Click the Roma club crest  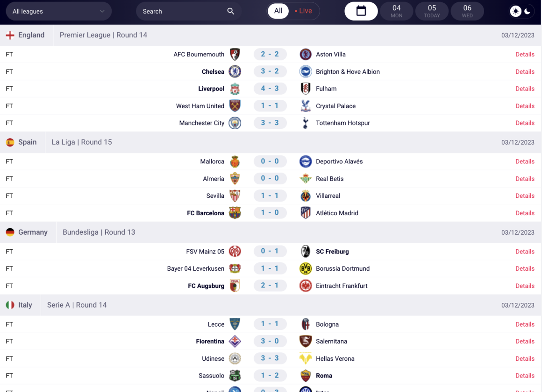pos(306,376)
